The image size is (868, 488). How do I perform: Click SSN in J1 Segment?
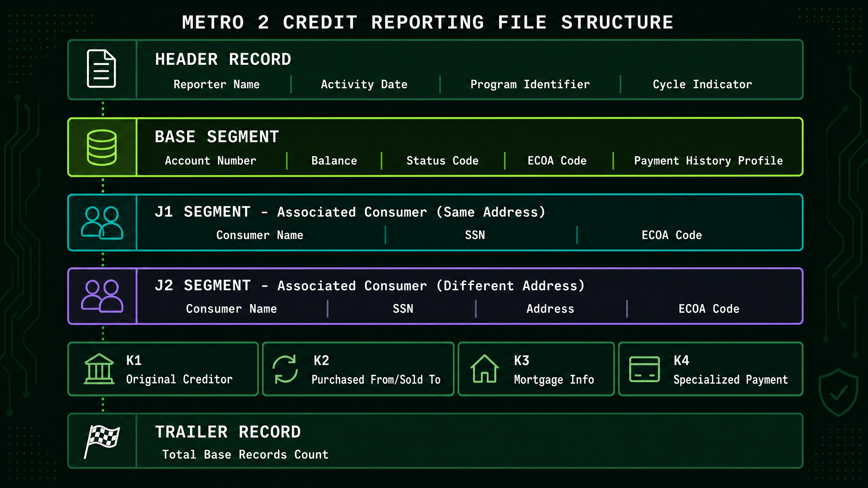475,235
